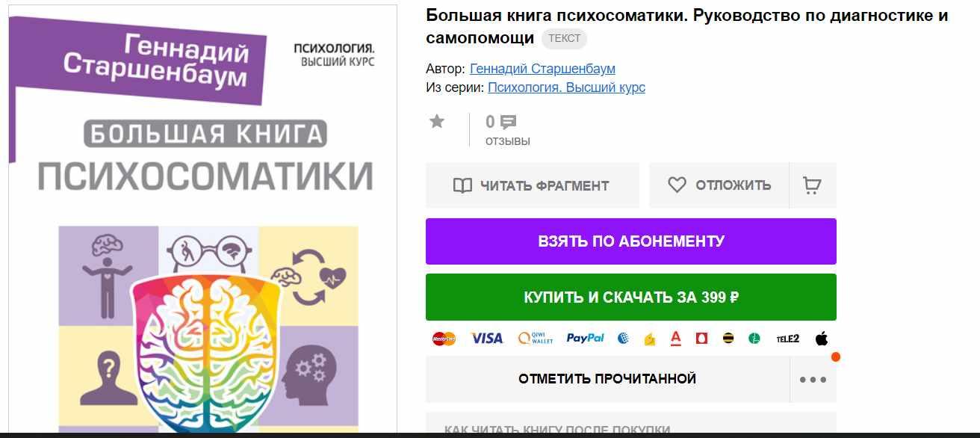Click the heart icon in ОТЛОЖИТЬ button

point(677,185)
